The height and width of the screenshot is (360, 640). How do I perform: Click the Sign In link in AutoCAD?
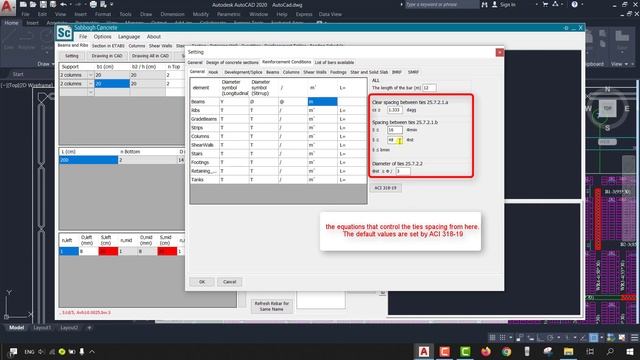coord(508,4)
